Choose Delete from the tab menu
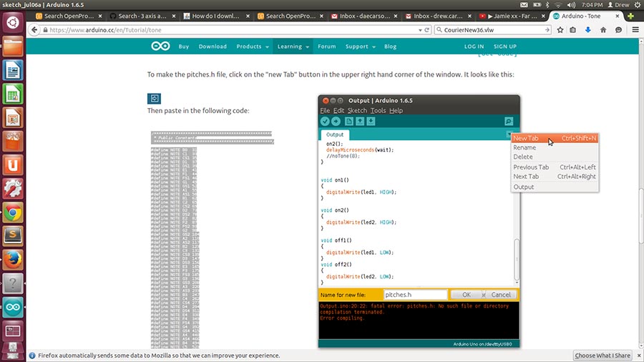 [x=555, y=157]
